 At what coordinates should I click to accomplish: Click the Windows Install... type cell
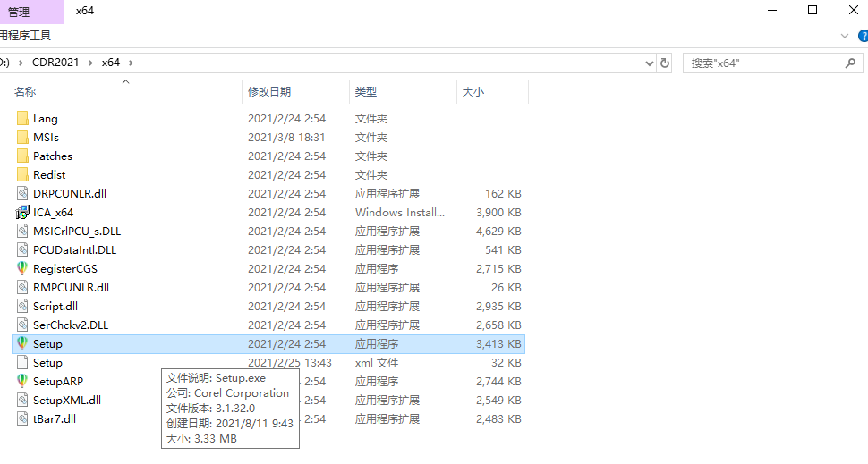tap(400, 213)
